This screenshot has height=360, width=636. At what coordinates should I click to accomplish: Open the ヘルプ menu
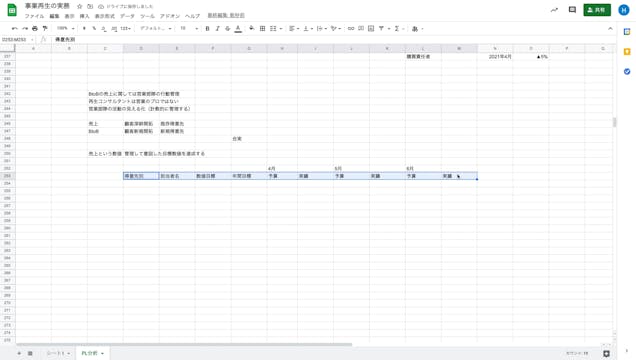pos(192,16)
